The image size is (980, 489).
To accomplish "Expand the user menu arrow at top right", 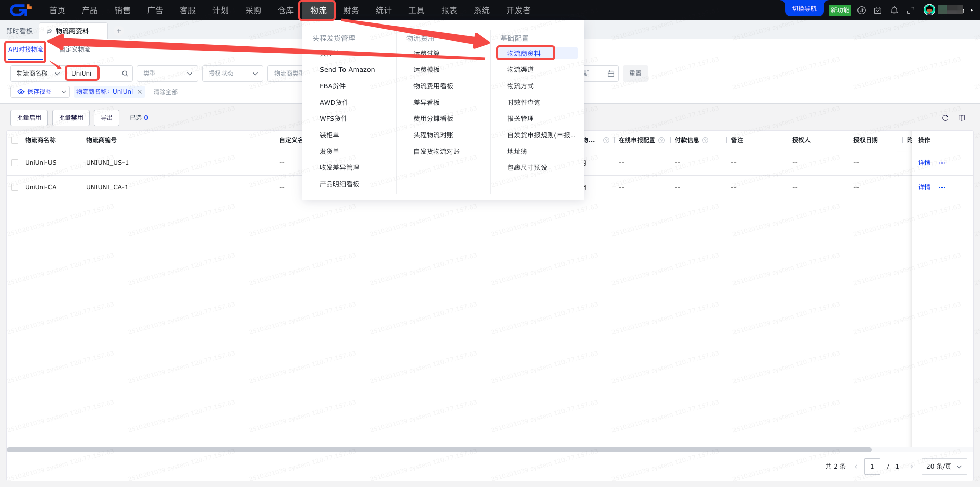I will [x=972, y=10].
